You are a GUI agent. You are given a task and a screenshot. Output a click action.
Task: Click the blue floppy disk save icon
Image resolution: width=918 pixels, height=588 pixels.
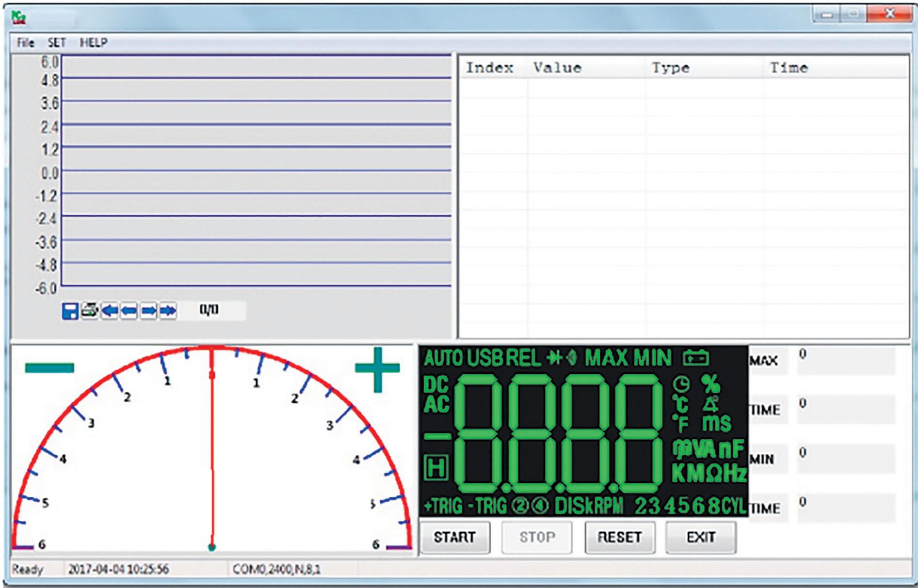[70, 311]
